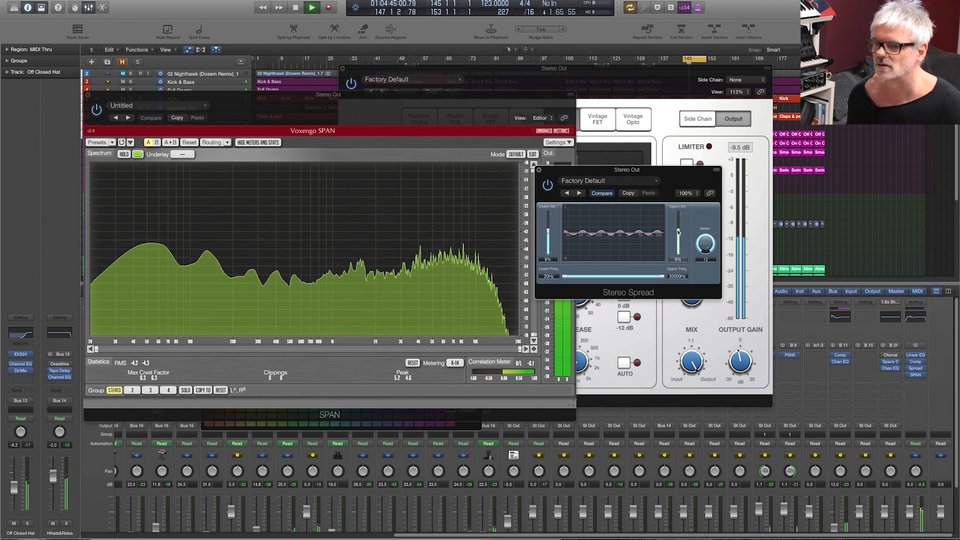Select Vintage Opto compressor tab
Viewport: 960px width, 540px height.
click(x=632, y=119)
